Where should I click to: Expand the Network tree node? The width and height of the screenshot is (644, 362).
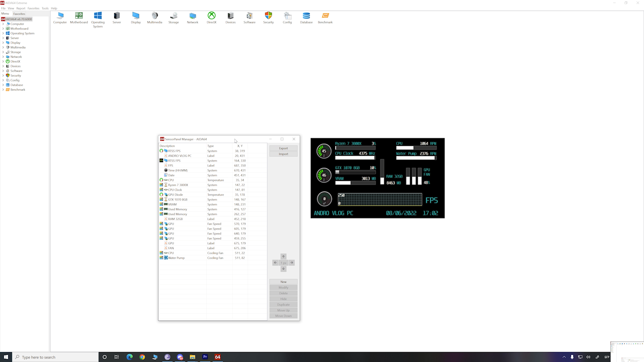pos(3,57)
